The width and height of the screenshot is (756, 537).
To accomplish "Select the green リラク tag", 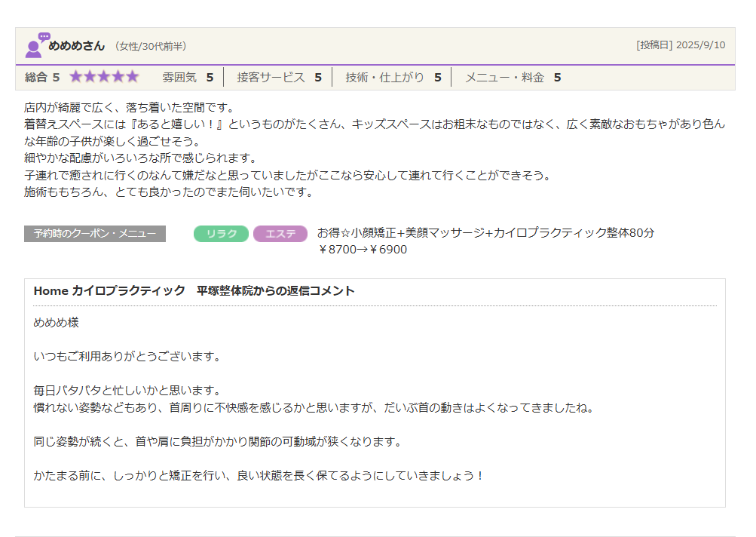I will coord(221,234).
